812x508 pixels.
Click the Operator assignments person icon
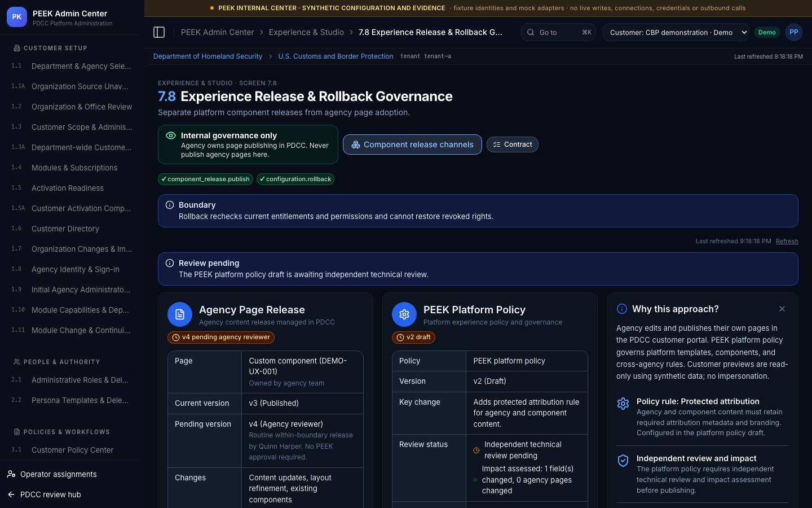[x=11, y=474]
